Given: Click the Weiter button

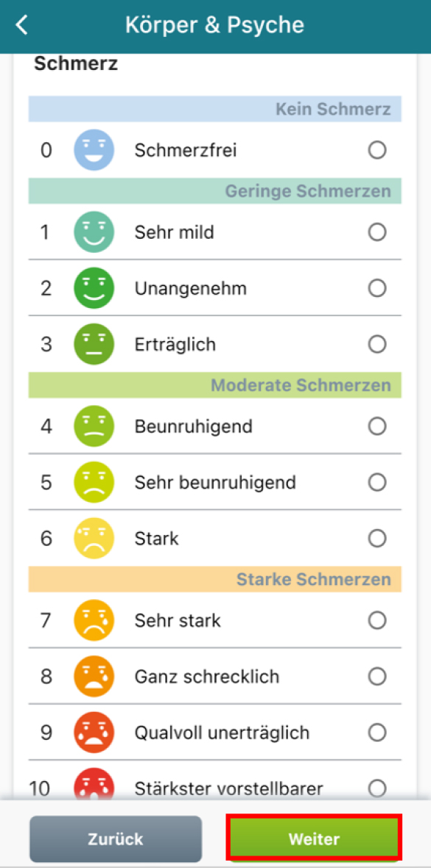Looking at the screenshot, I should pyautogui.click(x=314, y=839).
